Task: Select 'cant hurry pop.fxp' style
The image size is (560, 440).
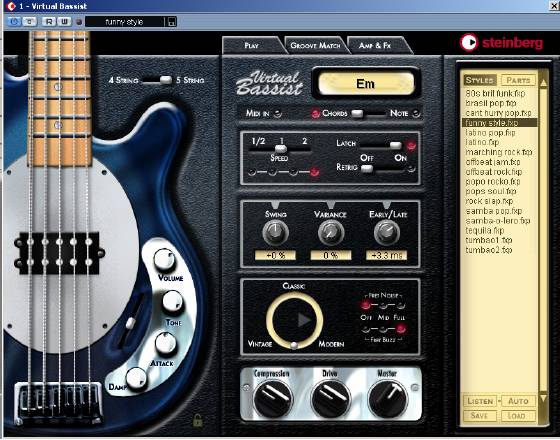Action: point(498,113)
